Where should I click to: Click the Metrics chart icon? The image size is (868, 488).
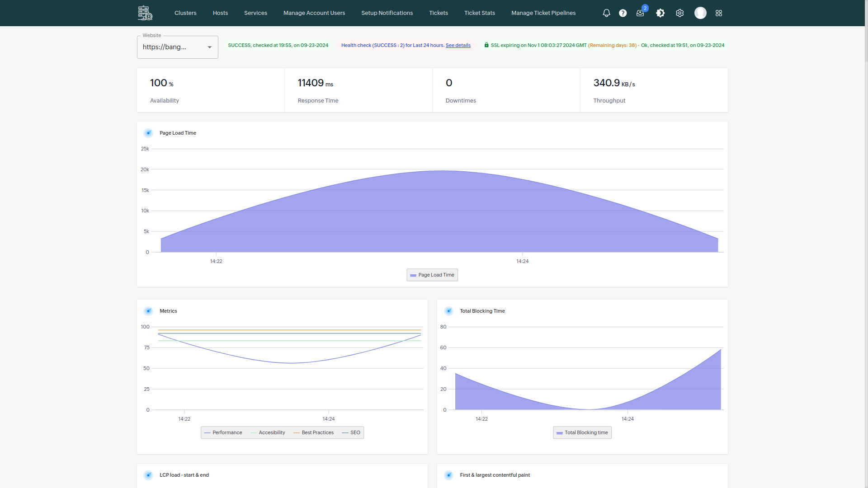[x=148, y=311]
